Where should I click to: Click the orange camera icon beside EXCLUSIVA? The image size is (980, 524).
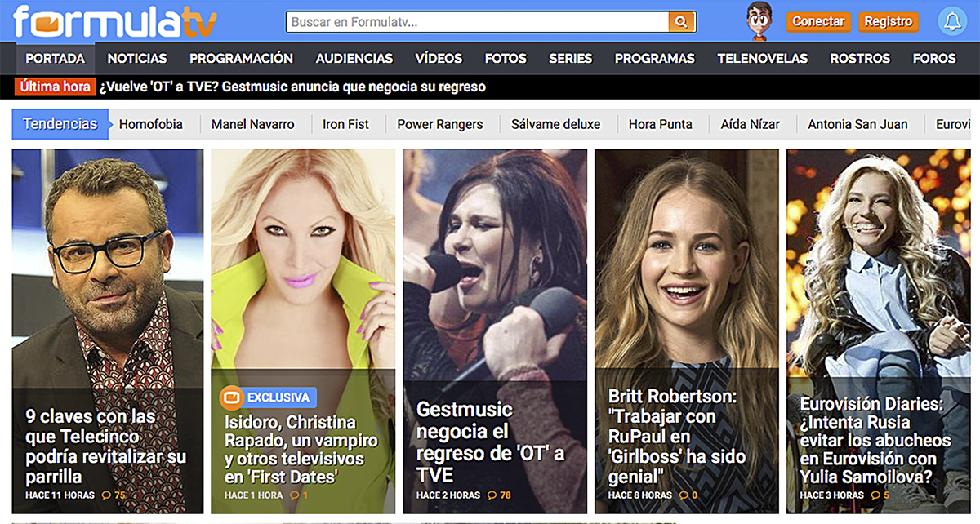[x=232, y=397]
